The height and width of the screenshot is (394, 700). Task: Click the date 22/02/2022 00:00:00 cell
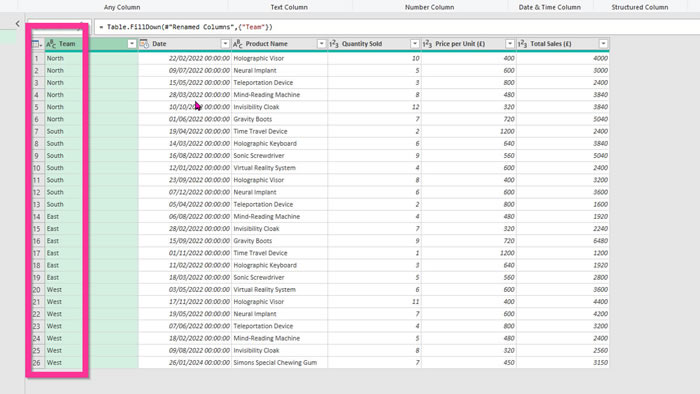[185, 58]
